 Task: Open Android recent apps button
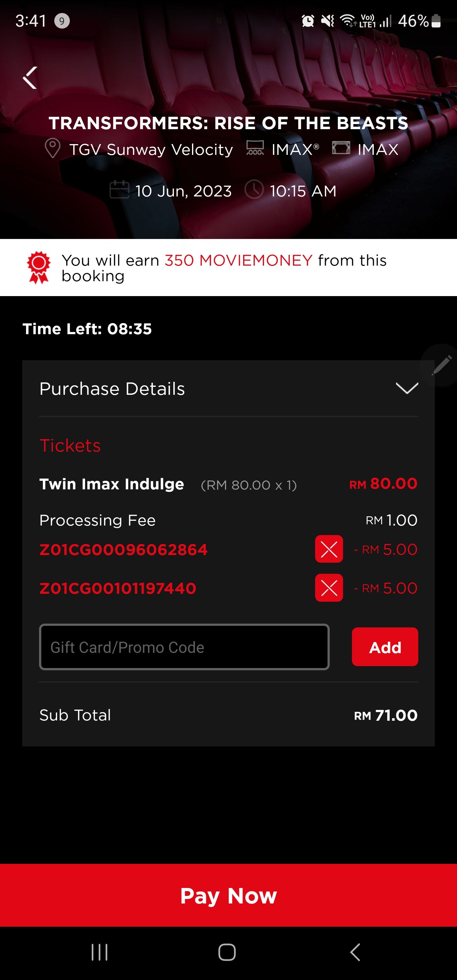tap(100, 952)
